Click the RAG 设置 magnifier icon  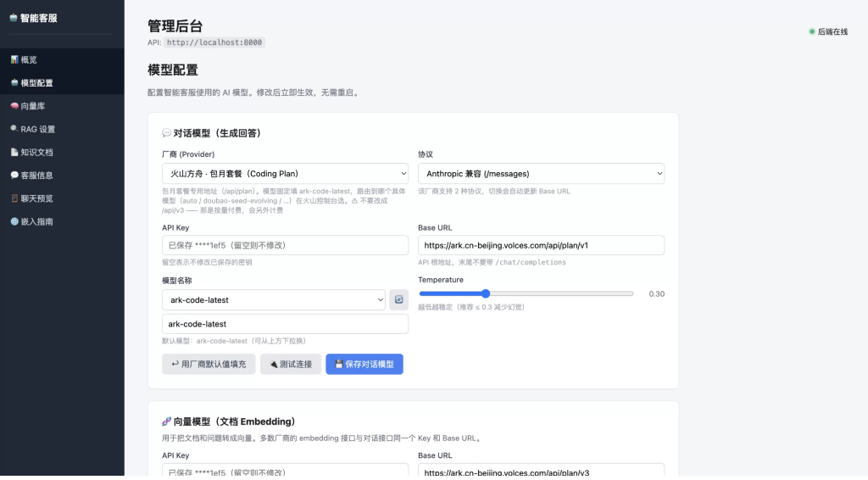click(14, 128)
